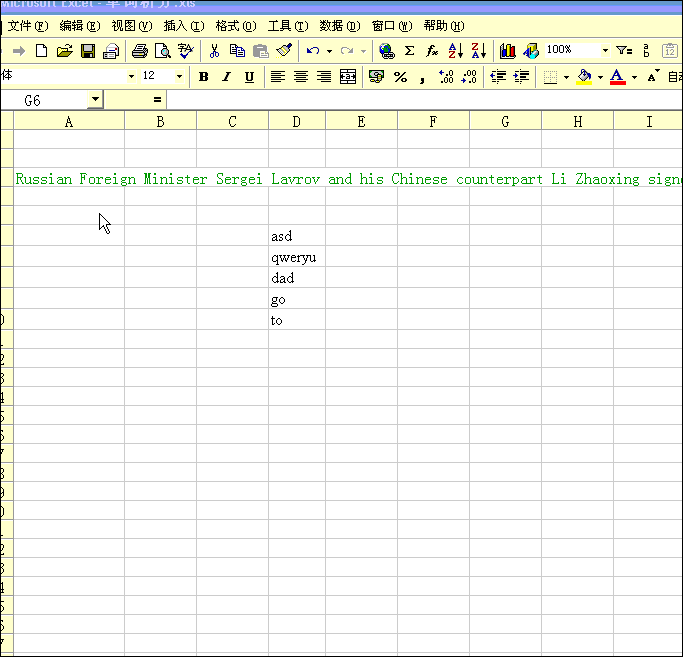Click the Save disk icon

click(88, 51)
